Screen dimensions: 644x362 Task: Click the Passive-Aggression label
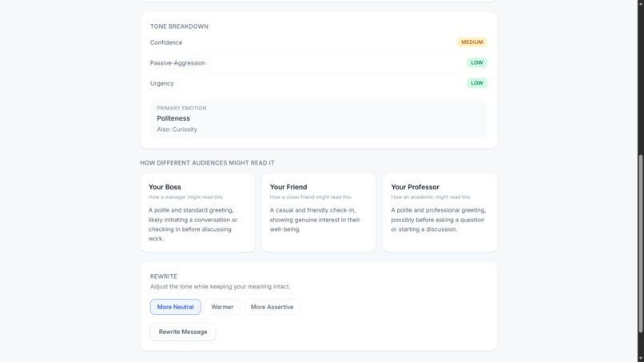pyautogui.click(x=177, y=63)
